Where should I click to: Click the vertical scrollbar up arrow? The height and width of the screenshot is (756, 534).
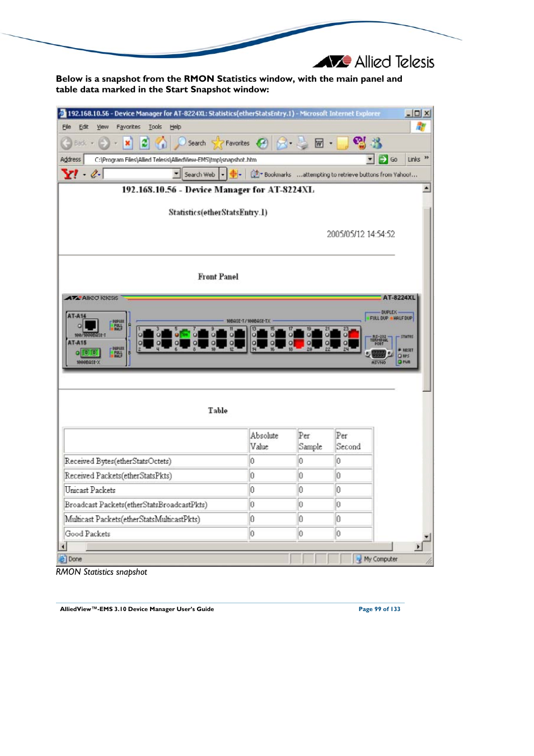[427, 188]
